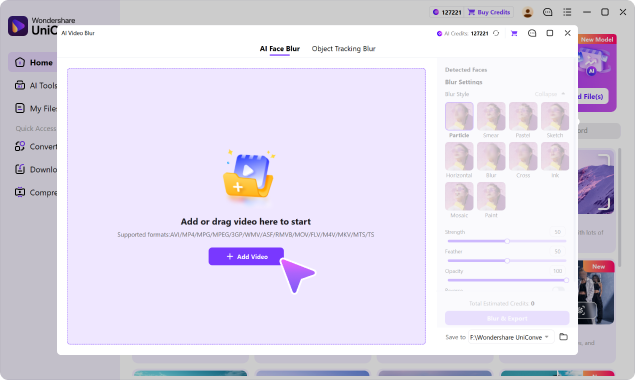635x380 pixels.
Task: Switch to the AI Face Blur tab
Action: click(x=279, y=49)
